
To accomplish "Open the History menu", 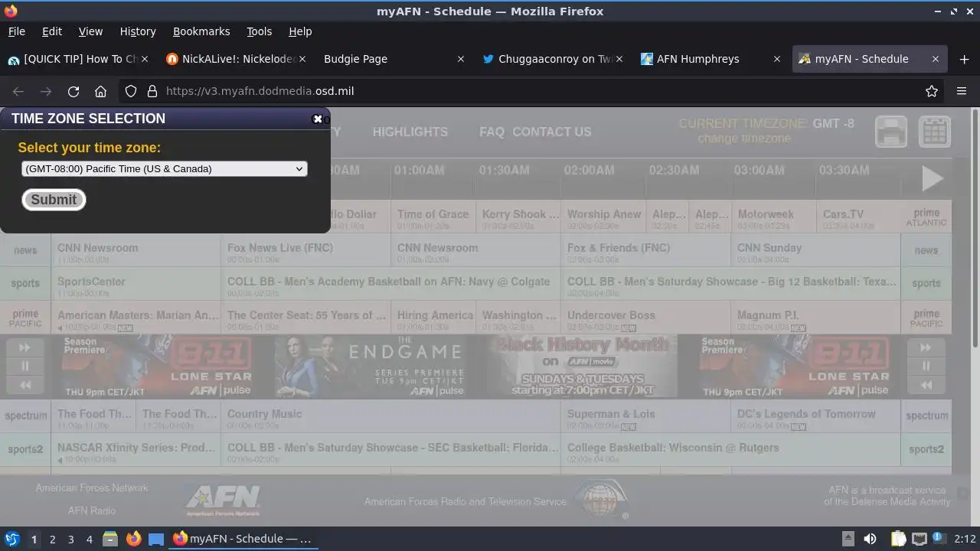I will click(x=138, y=31).
